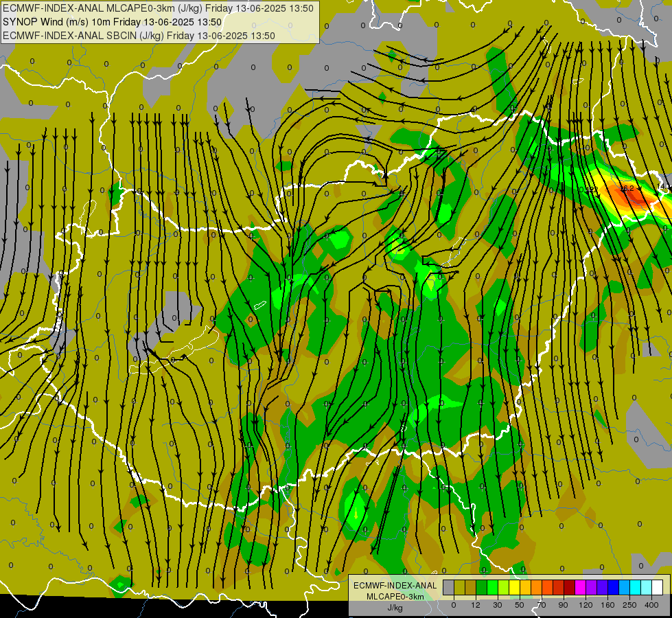Click the pale cyan swatch left of 400
This screenshot has height=618, width=672.
(647, 587)
